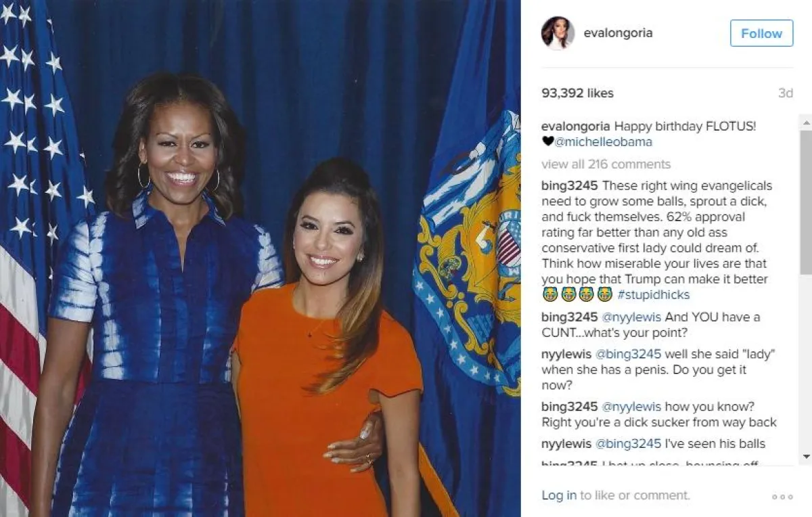The image size is (812, 517).
Task: Click the comments scrollbar thumb
Action: (x=805, y=203)
